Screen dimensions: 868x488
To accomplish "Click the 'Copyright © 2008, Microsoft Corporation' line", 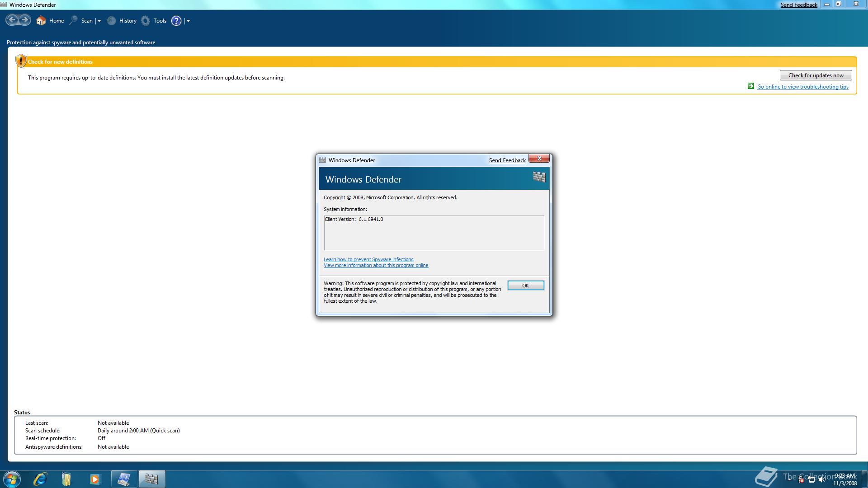I will pos(391,197).
